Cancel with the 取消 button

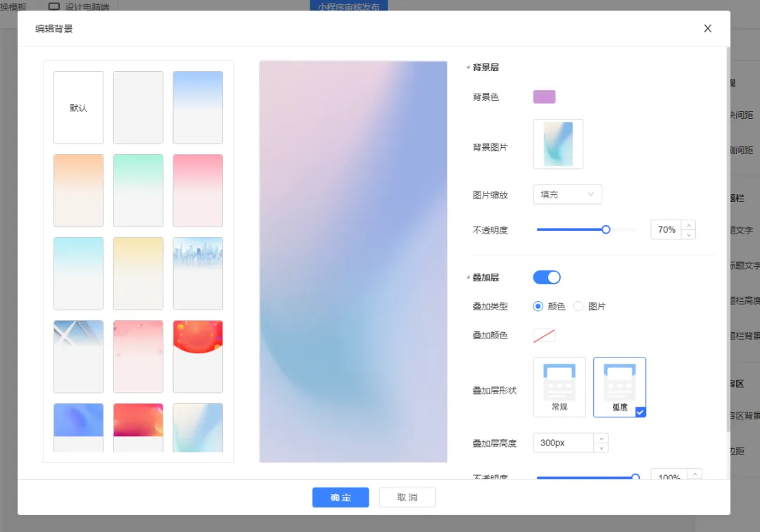coord(407,497)
